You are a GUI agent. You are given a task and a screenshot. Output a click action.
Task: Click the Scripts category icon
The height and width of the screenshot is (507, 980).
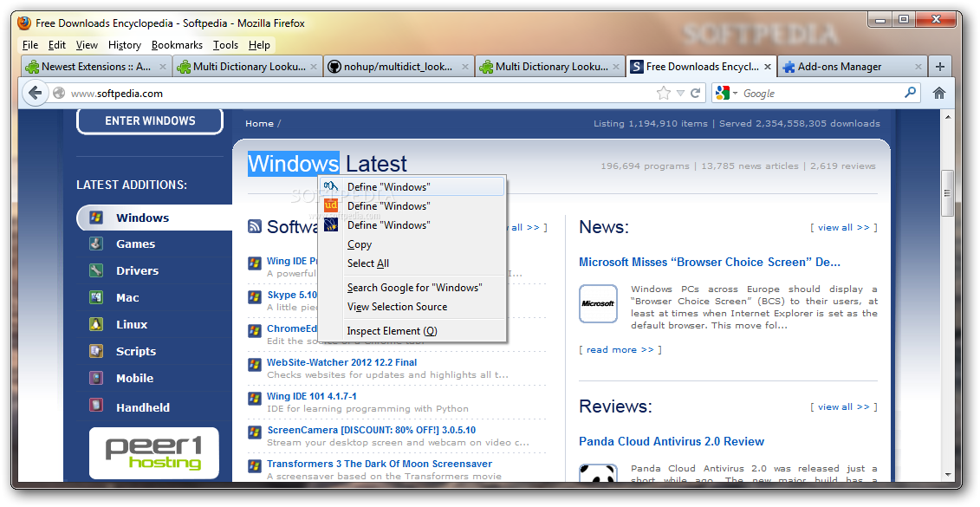click(95, 351)
